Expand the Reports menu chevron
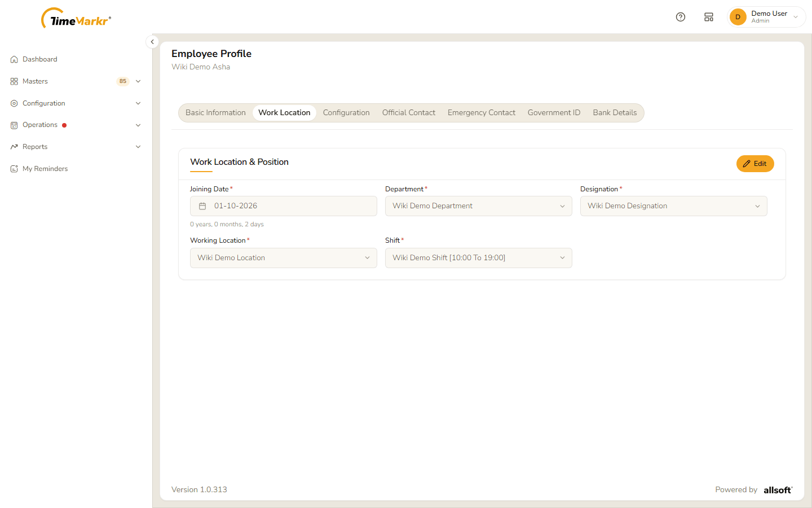 coord(138,147)
